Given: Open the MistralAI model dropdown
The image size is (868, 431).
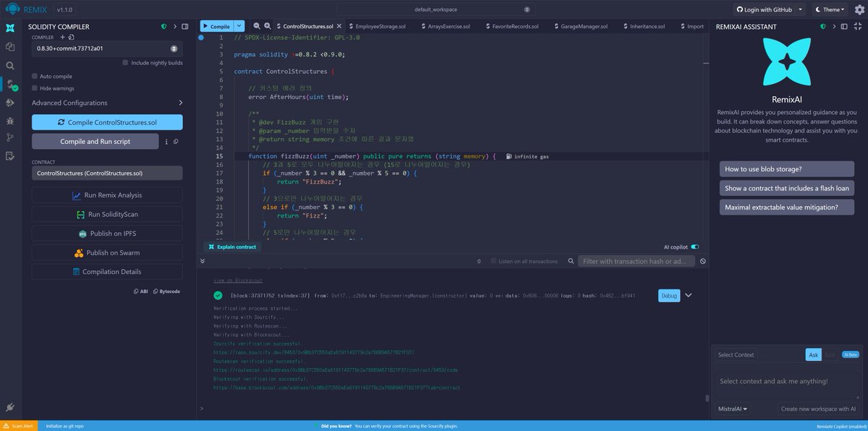Looking at the screenshot, I should 733,409.
